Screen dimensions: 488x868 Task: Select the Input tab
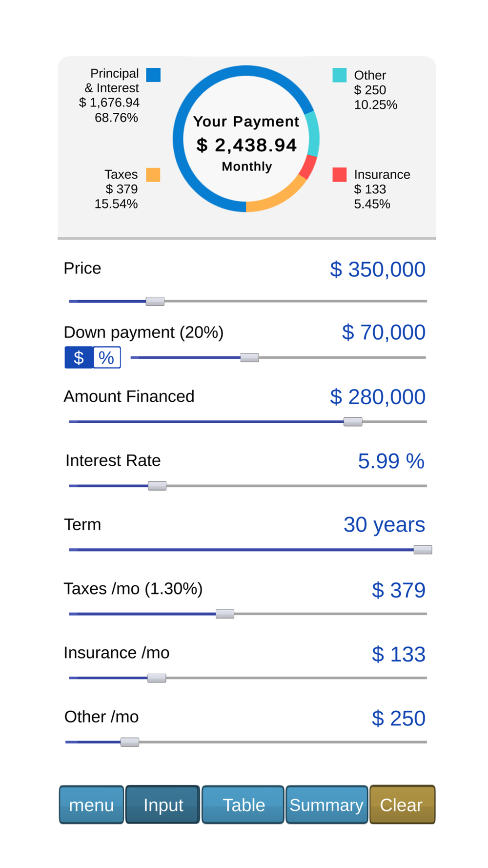point(163,805)
